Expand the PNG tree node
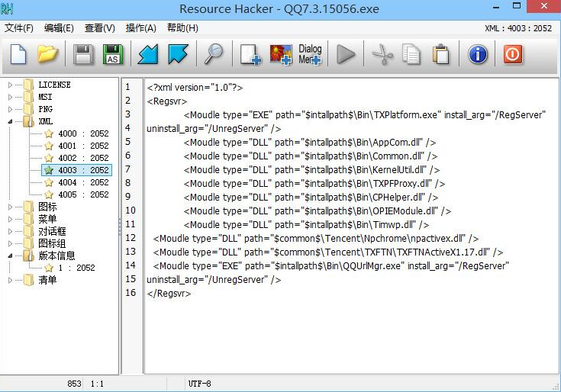This screenshot has height=392, width=561. (x=10, y=109)
